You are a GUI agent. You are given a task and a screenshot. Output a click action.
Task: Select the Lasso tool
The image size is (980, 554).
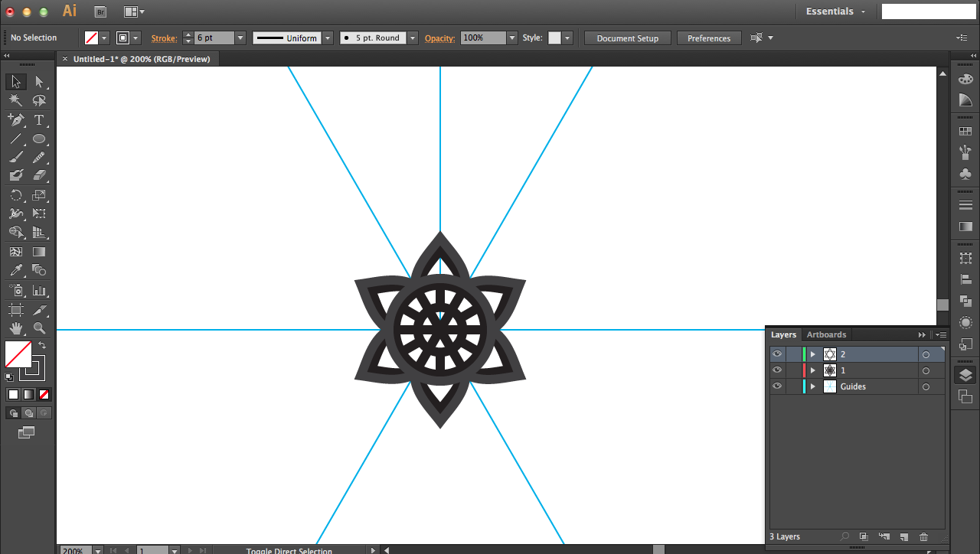point(39,100)
